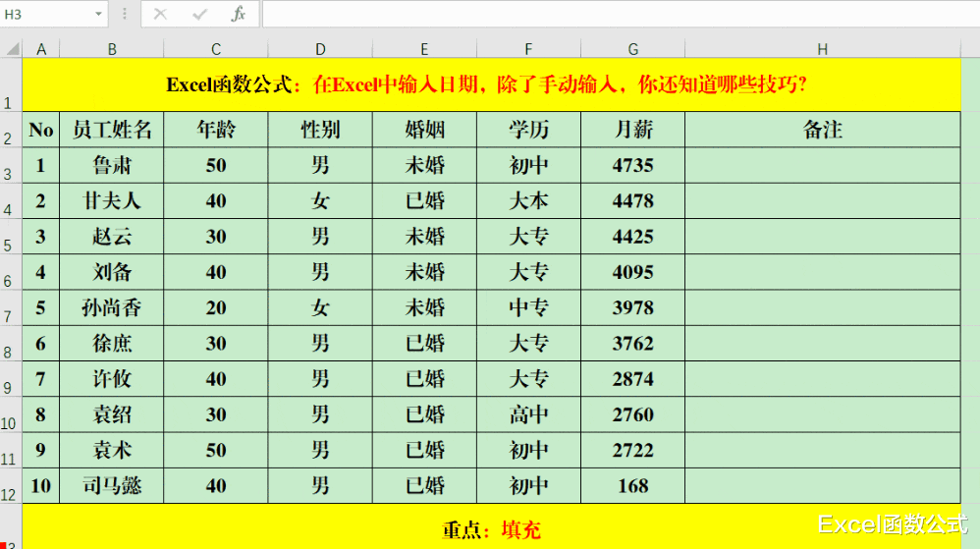Screen dimensions: 980x549
Task: Click the cell with name 袁绍
Action: click(112, 414)
